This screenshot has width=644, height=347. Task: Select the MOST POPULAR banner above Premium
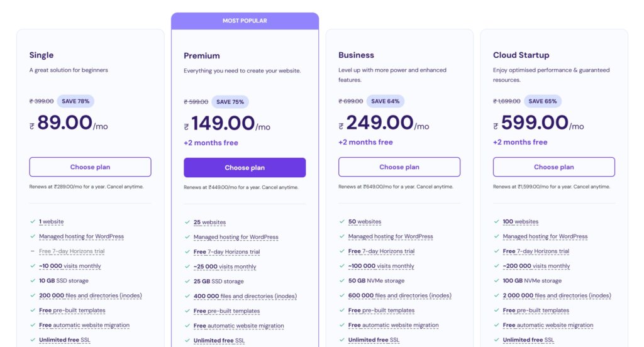coord(245,21)
